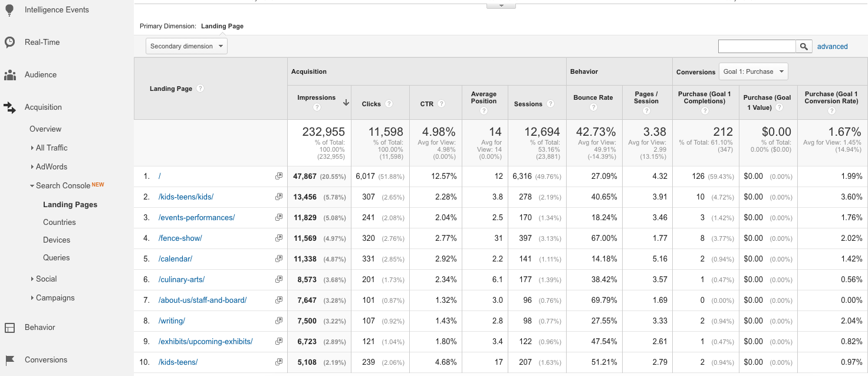Click the magnifying glass search button
This screenshot has height=376, width=868.
[804, 47]
